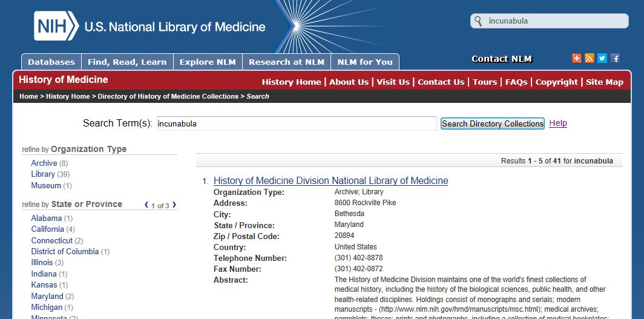Click Home in breadcrumb
The width and height of the screenshot is (644, 319).
pos(29,96)
